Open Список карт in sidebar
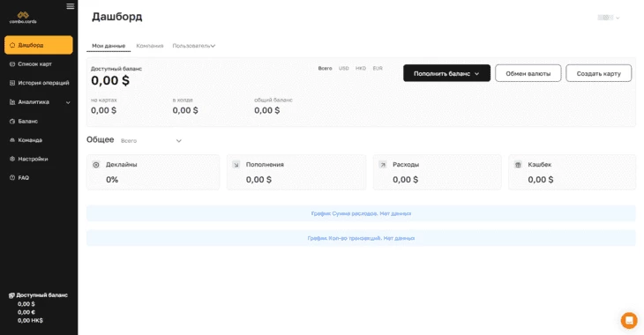Screen dimensions: 644x335 click(35, 64)
